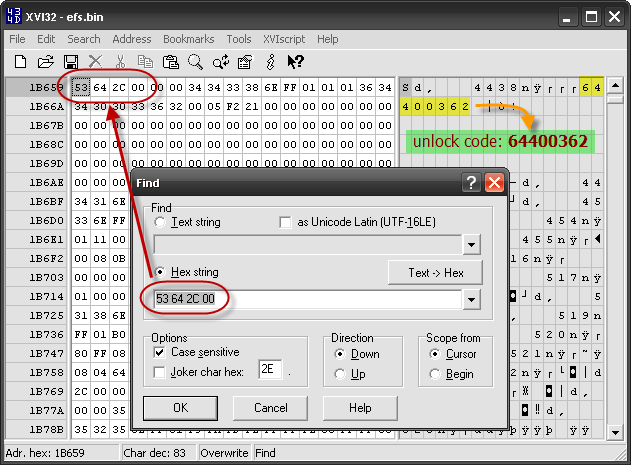This screenshot has height=465, width=631.
Task: Enable the Joker char hex checkbox
Action: pos(159,372)
